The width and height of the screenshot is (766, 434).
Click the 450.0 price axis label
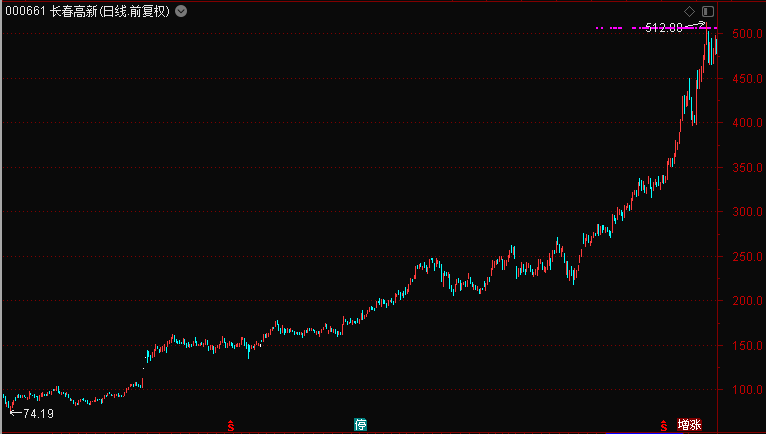pyautogui.click(x=747, y=78)
